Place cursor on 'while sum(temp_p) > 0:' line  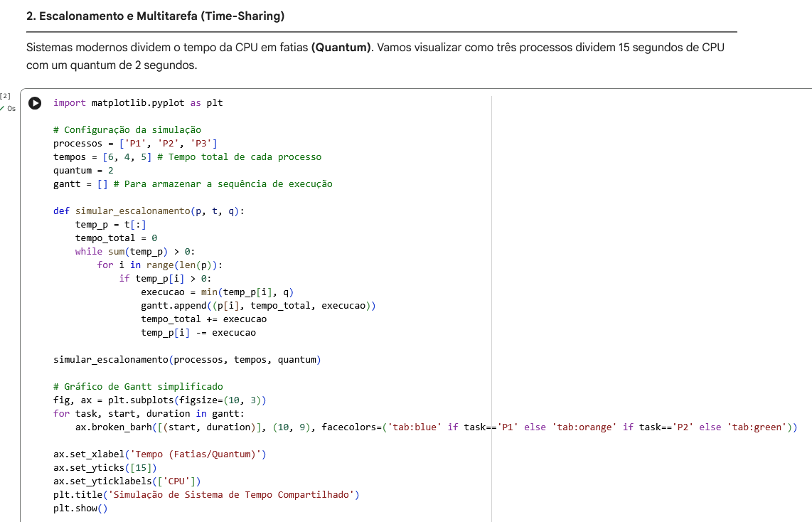coord(135,252)
